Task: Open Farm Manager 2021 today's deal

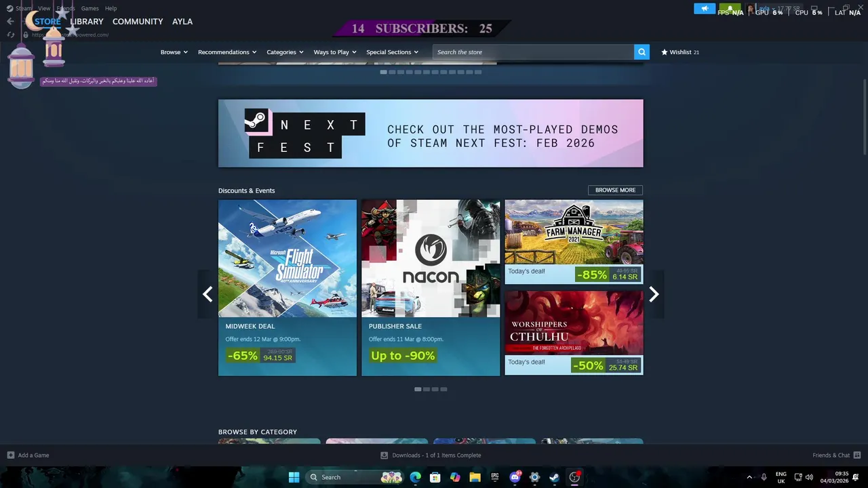Action: 574,242
